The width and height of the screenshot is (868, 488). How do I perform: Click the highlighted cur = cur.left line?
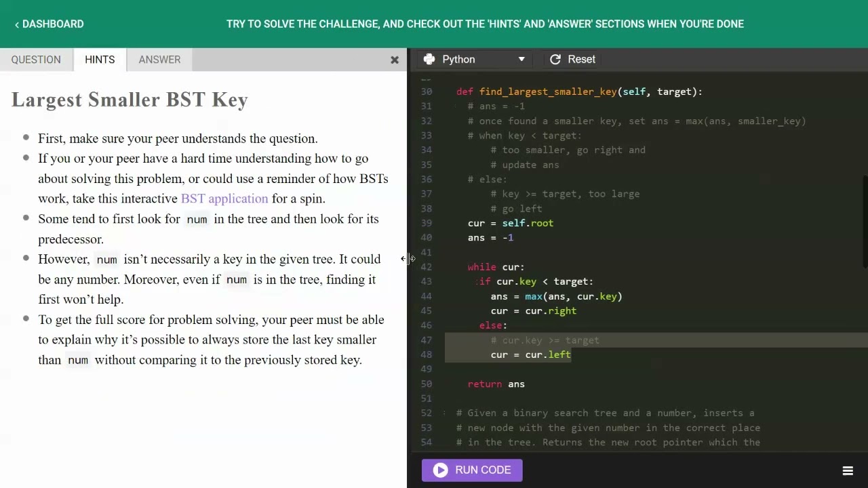point(531,354)
